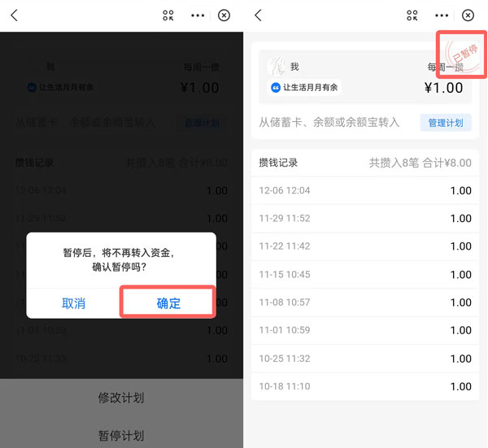Select the 11-22 11:42 record row
This screenshot has height=448, width=488.
coord(364,246)
